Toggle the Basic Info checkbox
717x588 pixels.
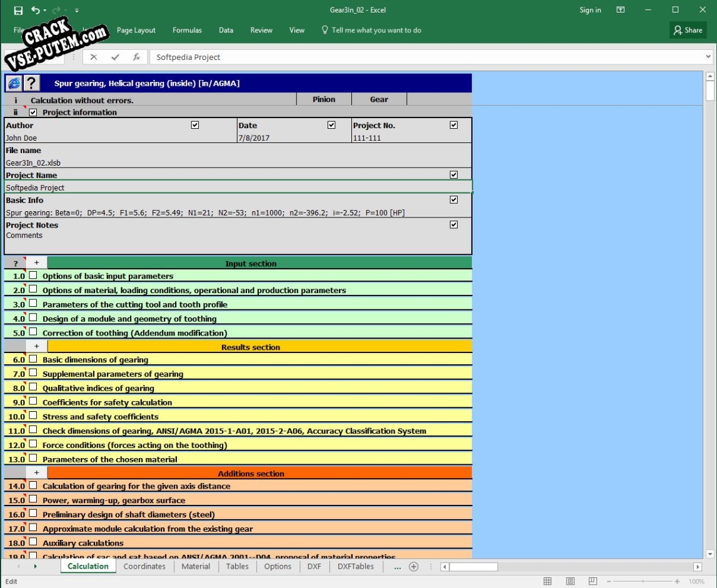click(454, 200)
